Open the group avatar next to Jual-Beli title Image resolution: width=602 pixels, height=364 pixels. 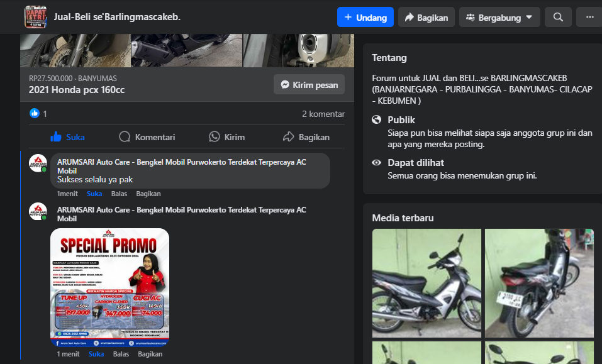point(36,17)
